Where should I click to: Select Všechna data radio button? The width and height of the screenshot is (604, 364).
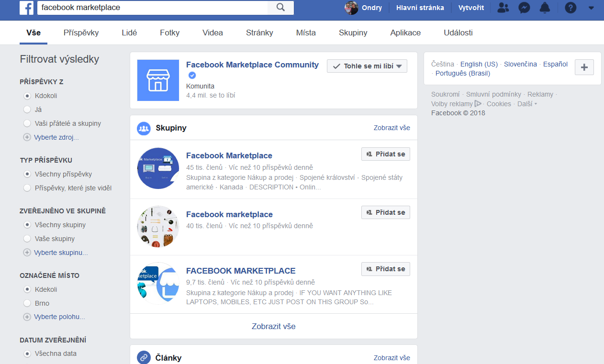27,353
